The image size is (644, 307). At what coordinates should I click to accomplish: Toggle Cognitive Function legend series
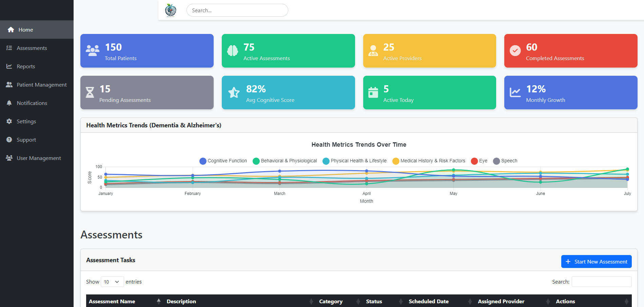(x=223, y=161)
